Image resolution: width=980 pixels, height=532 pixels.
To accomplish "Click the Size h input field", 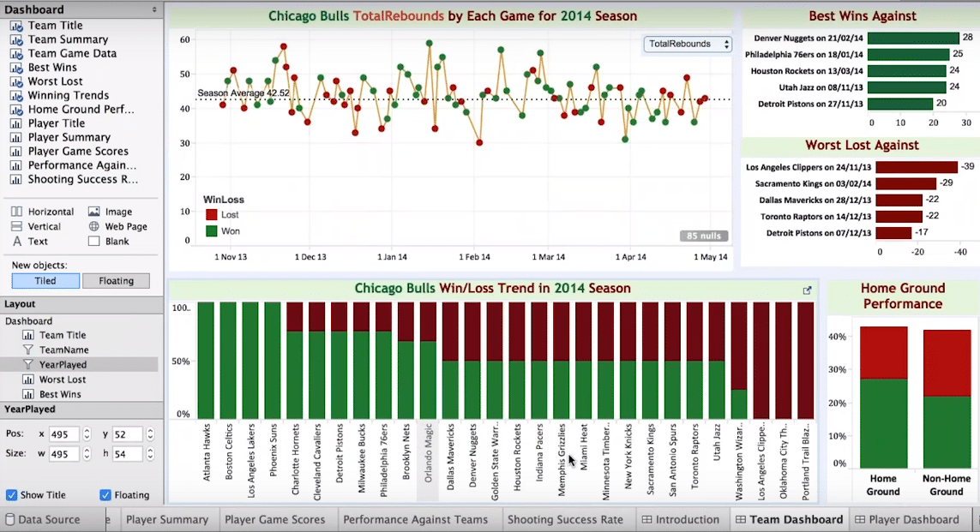I will [x=127, y=454].
